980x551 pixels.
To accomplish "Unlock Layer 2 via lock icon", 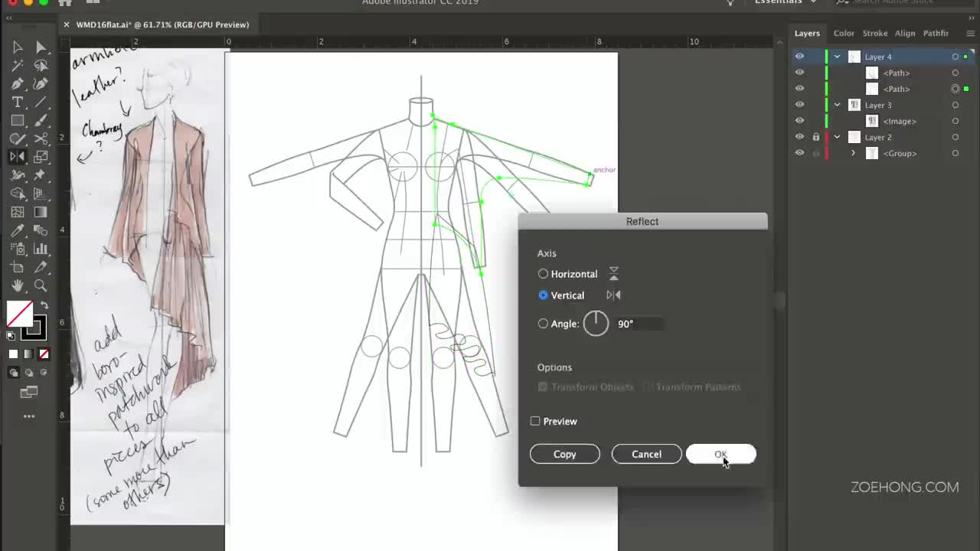I will point(816,137).
